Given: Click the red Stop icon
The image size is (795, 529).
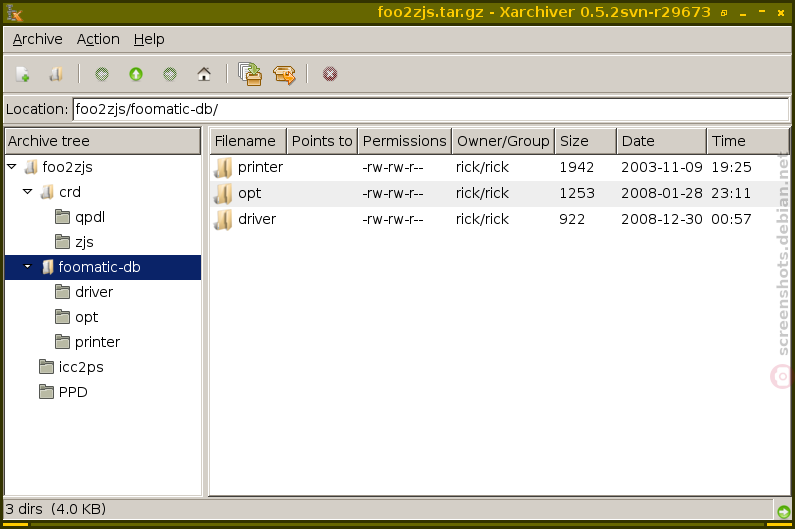Looking at the screenshot, I should pyautogui.click(x=330, y=75).
